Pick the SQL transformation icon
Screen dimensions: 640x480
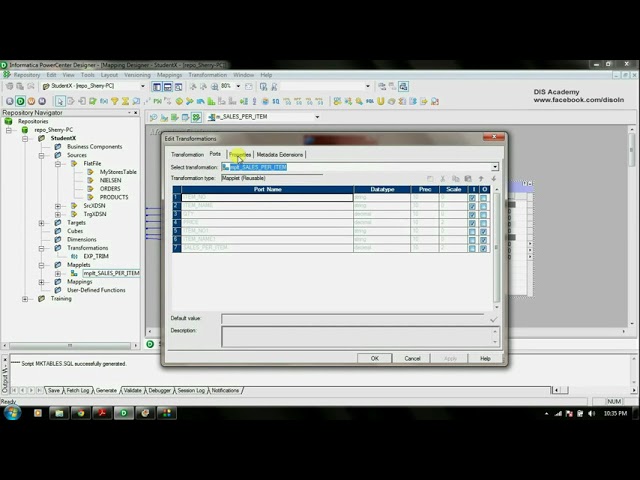point(370,101)
